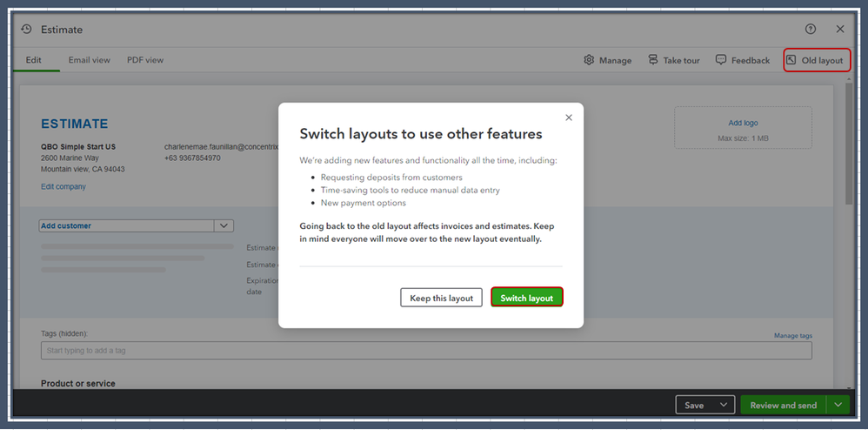868x430 pixels.
Task: Click the ESTIMATE heading text
Action: click(x=74, y=124)
